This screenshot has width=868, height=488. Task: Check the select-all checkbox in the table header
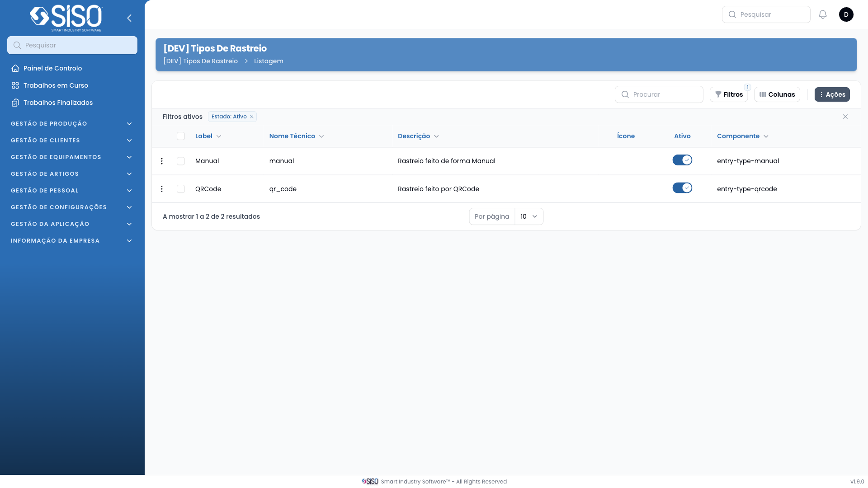coord(181,136)
